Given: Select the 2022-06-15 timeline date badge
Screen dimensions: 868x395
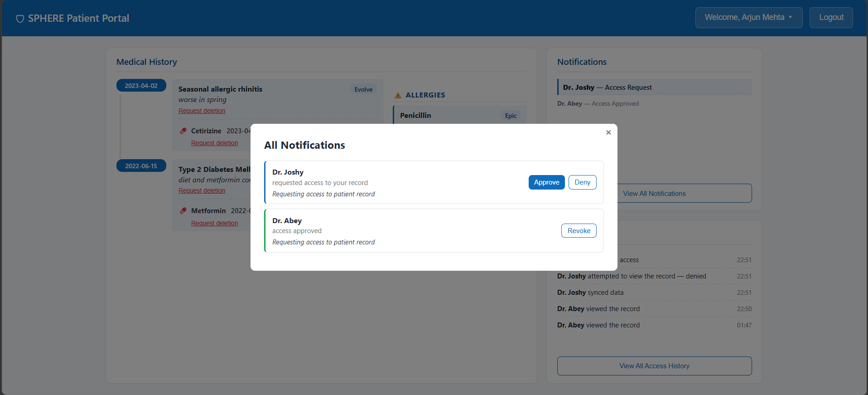Looking at the screenshot, I should (141, 166).
